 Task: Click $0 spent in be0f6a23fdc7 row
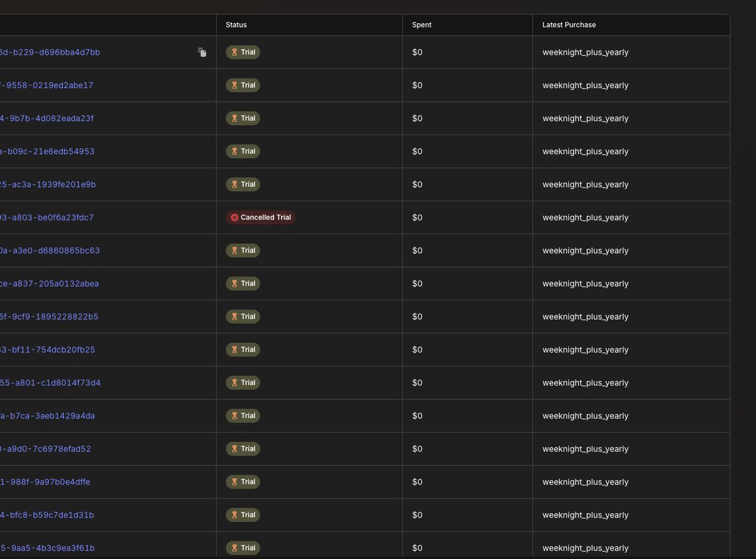(417, 218)
